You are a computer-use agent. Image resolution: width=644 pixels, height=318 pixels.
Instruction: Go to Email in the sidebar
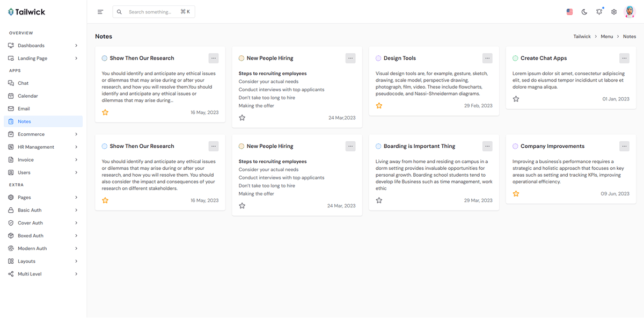tap(24, 109)
